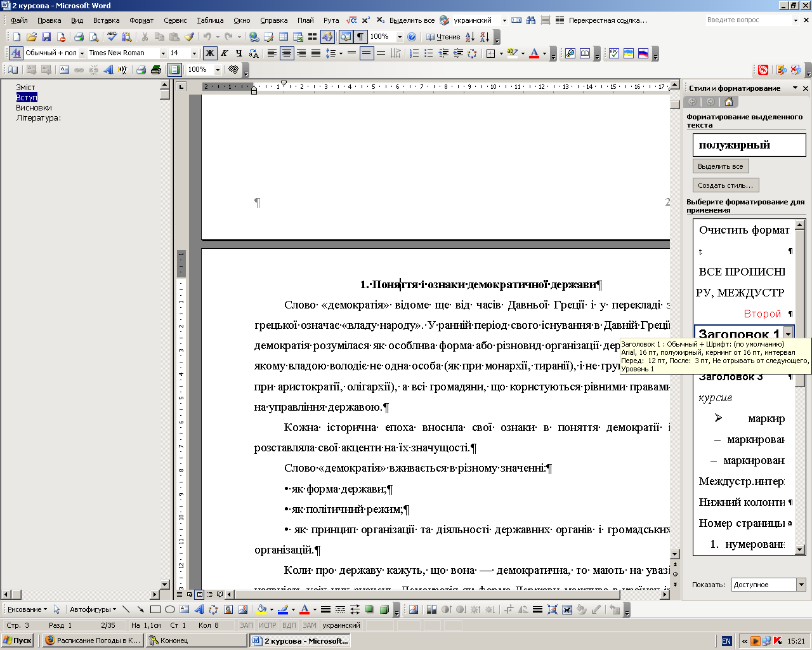Print the document from Standard toolbar
Image resolution: width=812 pixels, height=650 pixels.
tap(79, 37)
